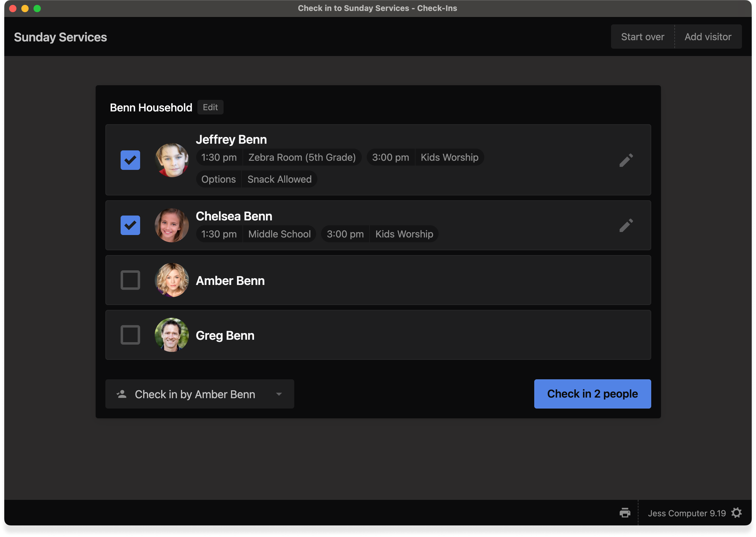The height and width of the screenshot is (537, 756).
Task: Click the Snack Allowed option pill
Action: pos(279,179)
